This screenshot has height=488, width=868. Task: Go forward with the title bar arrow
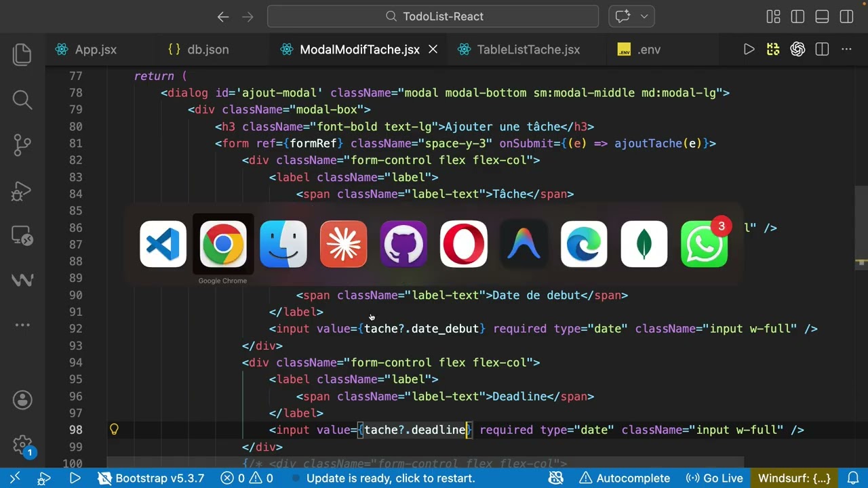coord(248,17)
